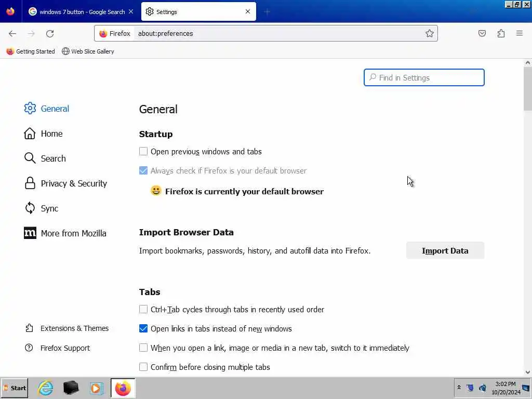Viewport: 532px width, 399px height.
Task: Click the forward navigation arrow
Action: pos(31,34)
